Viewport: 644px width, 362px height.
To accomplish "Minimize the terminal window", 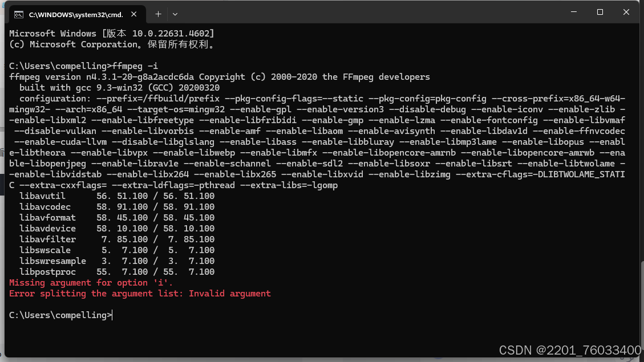I will [574, 12].
